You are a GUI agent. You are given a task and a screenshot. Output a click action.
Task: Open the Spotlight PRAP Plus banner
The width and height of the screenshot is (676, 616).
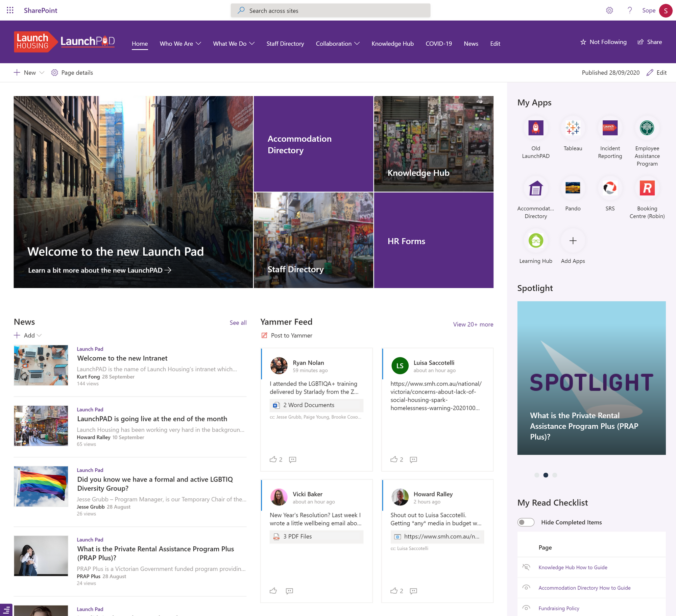click(x=591, y=378)
